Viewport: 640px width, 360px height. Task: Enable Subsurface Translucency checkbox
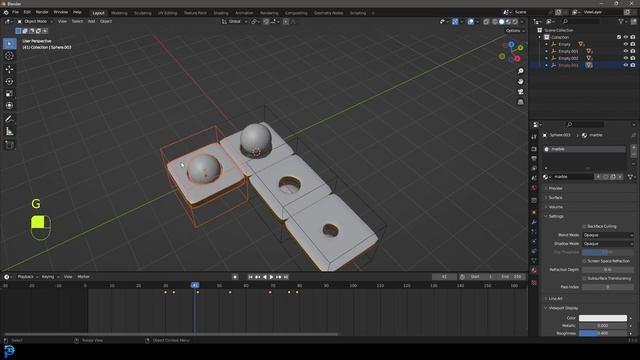click(x=584, y=278)
